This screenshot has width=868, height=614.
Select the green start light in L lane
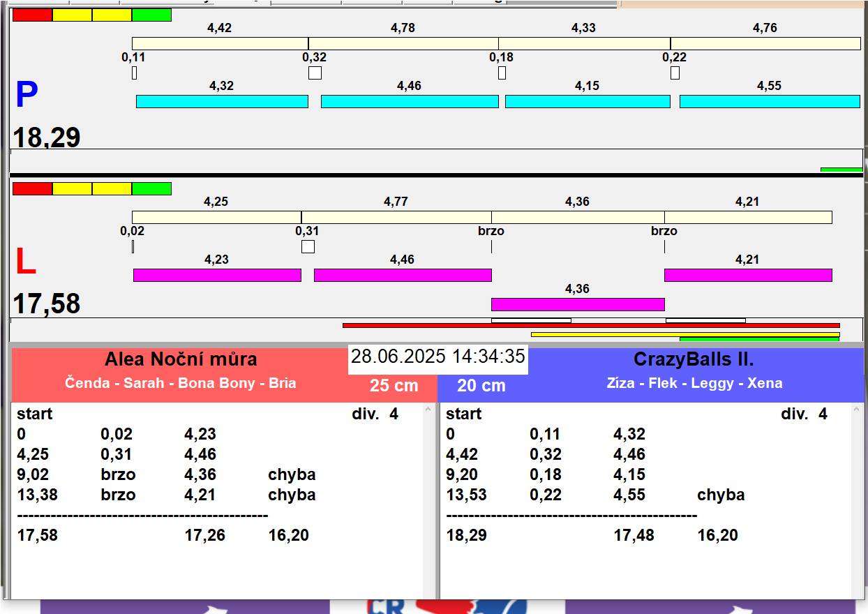[151, 188]
